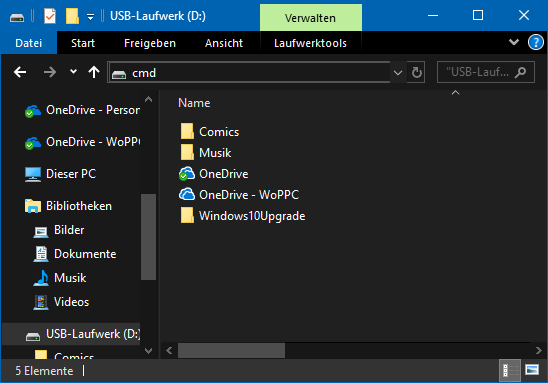The image size is (548, 383).
Task: Click the navigation pane vertical scrollbar thumb
Action: (149, 237)
